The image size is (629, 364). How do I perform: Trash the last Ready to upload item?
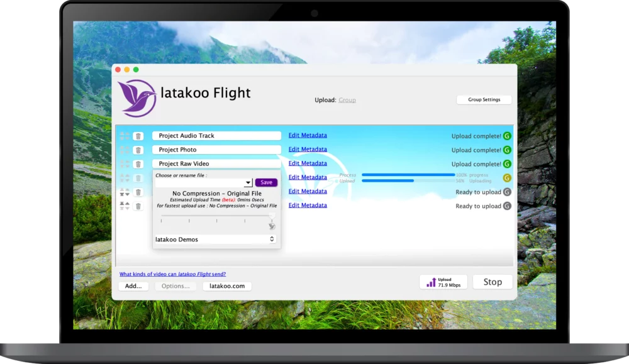tap(138, 206)
